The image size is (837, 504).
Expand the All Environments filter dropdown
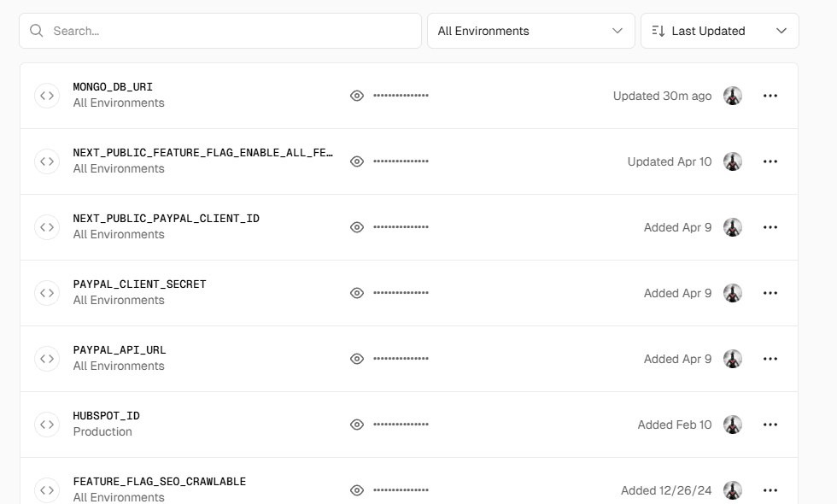tap(530, 31)
